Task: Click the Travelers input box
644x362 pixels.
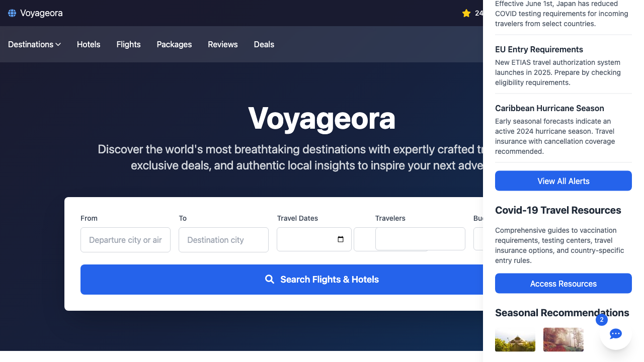Action: 420,239
